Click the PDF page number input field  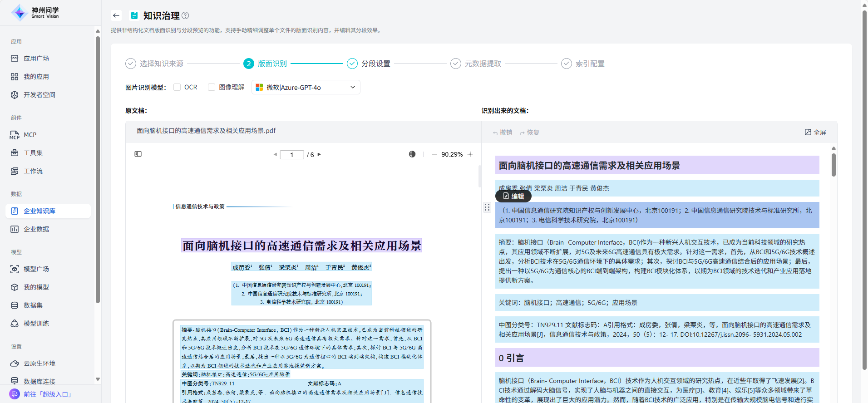pyautogui.click(x=291, y=155)
